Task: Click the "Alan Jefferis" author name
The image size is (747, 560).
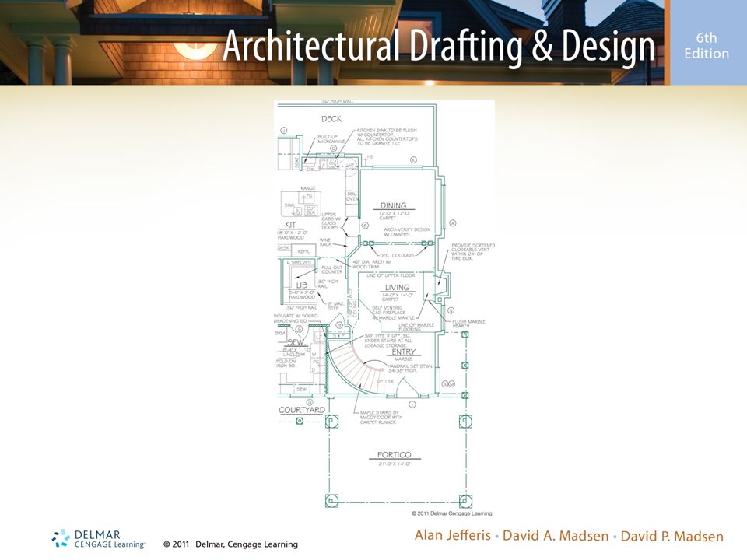Action: (453, 535)
